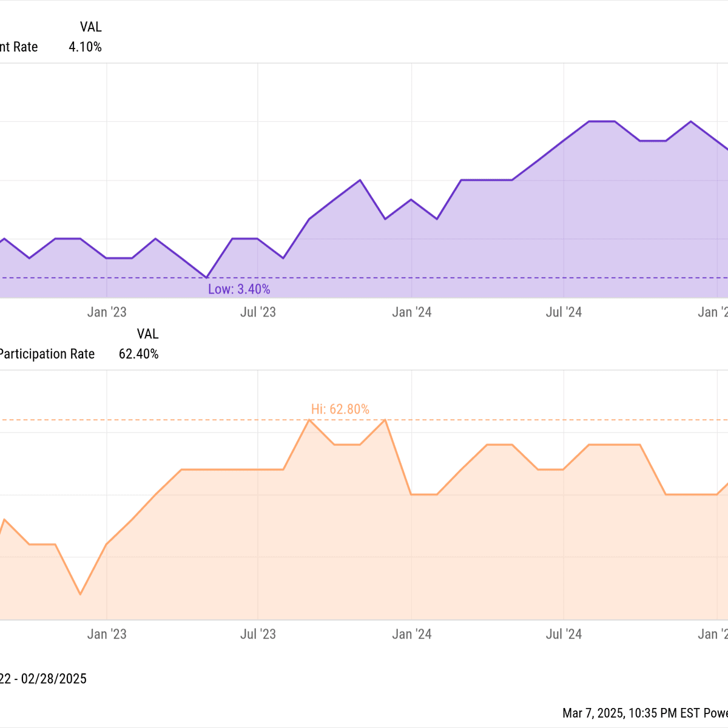Image resolution: width=728 pixels, height=728 pixels.
Task: Click the orange line's deepest dip before Jan '23
Action: coord(81,594)
